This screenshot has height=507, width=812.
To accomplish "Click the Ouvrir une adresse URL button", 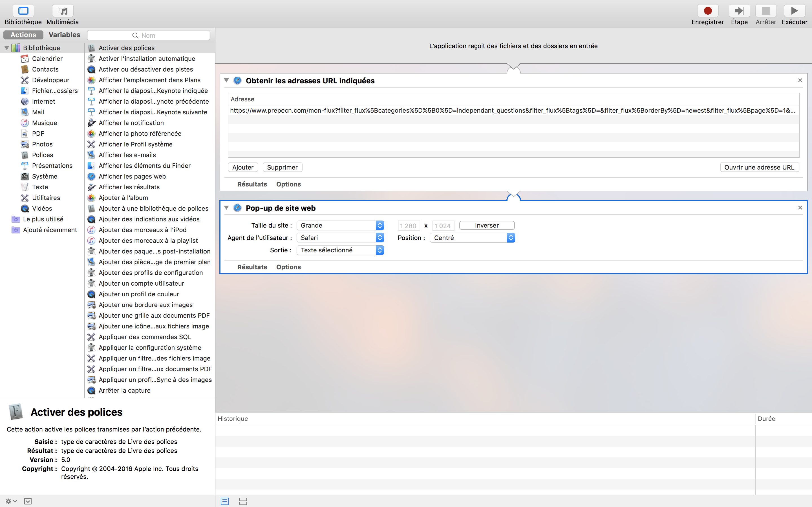I will 759,167.
